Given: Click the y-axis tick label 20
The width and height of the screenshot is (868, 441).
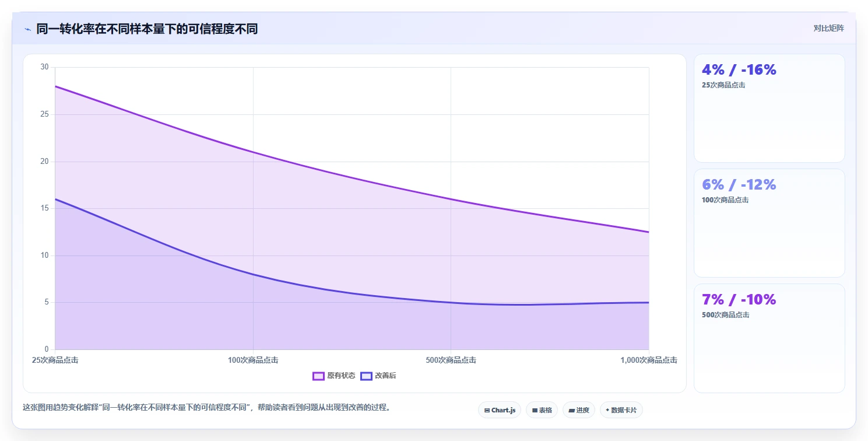Looking at the screenshot, I should [x=45, y=162].
